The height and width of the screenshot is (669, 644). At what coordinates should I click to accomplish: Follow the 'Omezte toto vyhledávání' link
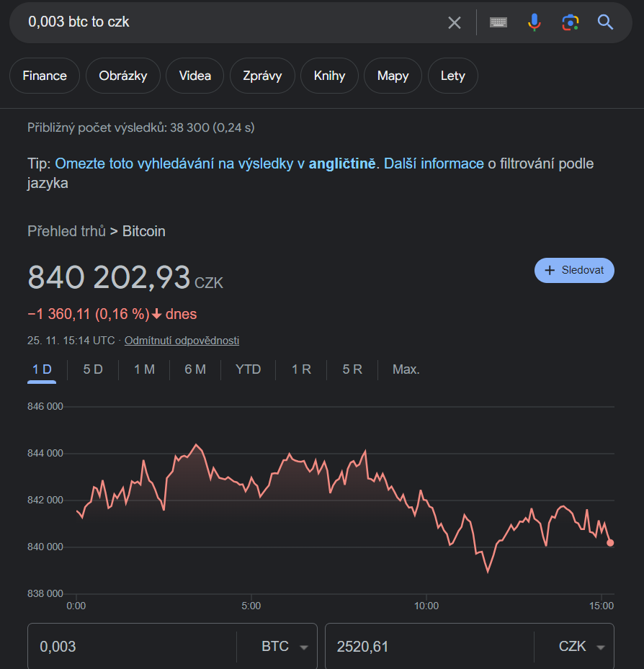[x=215, y=163]
